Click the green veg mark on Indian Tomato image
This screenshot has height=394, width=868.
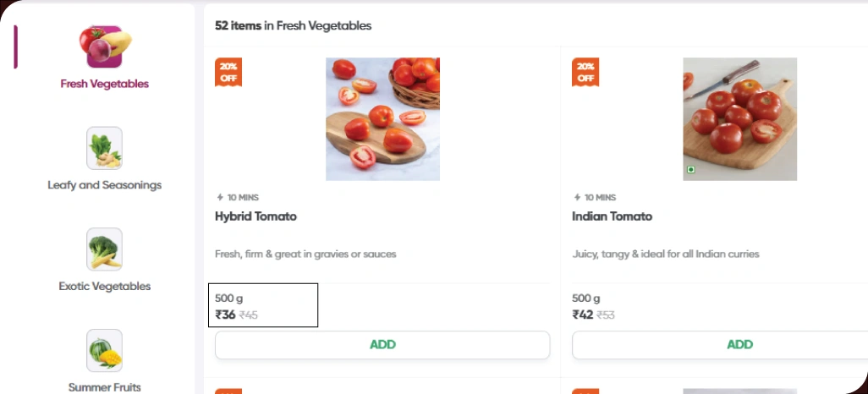pos(691,170)
